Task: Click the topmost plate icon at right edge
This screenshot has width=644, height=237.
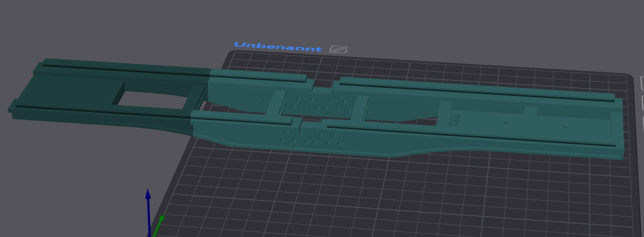Action: [x=642, y=83]
